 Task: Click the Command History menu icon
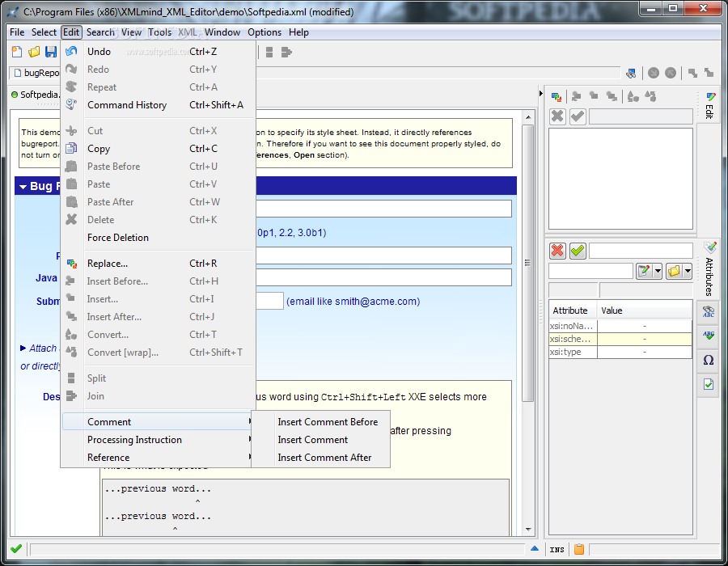tap(71, 105)
